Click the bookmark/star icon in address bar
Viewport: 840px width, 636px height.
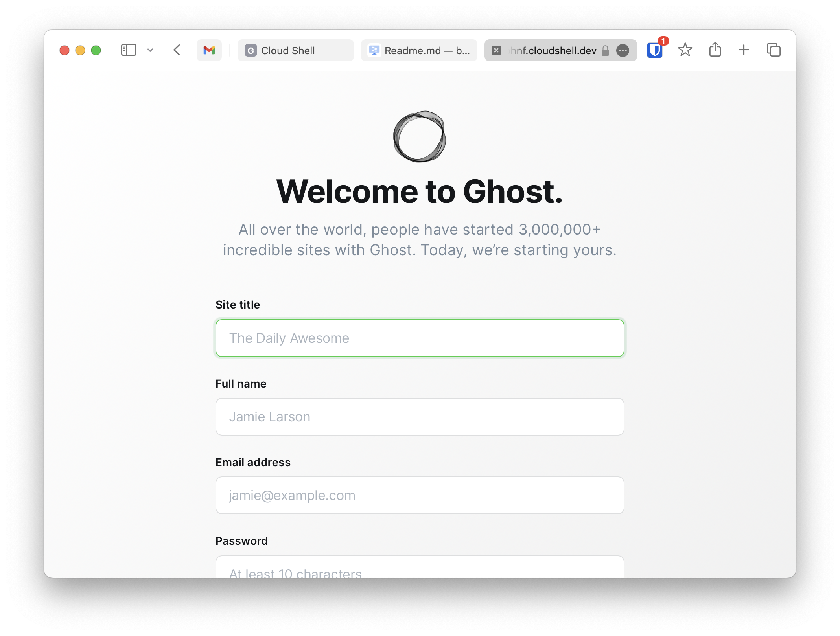tap(684, 50)
